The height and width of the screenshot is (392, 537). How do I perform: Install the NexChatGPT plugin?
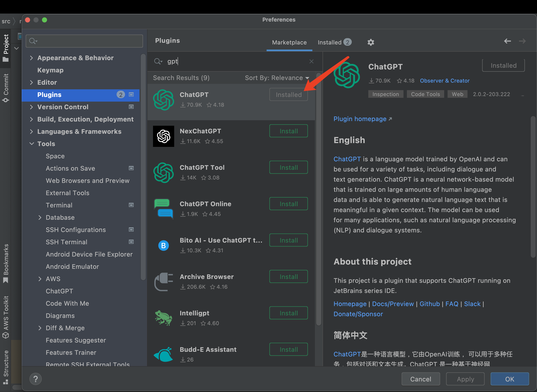(x=288, y=131)
